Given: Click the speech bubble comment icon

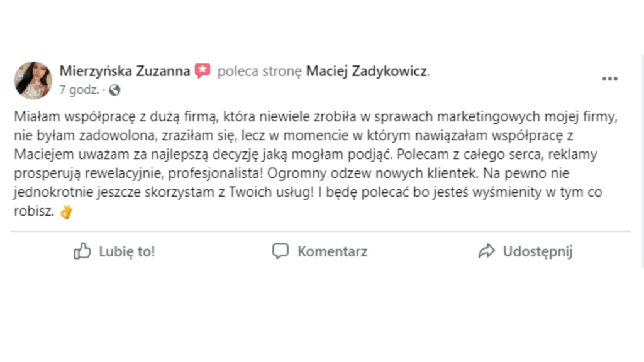Looking at the screenshot, I should [x=280, y=252].
